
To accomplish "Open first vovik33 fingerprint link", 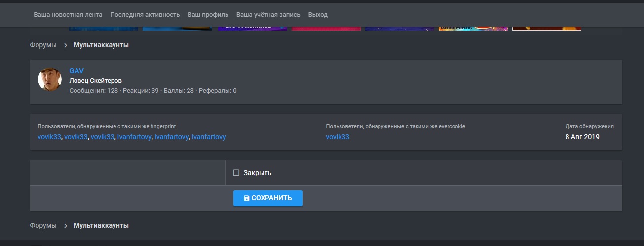I will click(x=49, y=137).
